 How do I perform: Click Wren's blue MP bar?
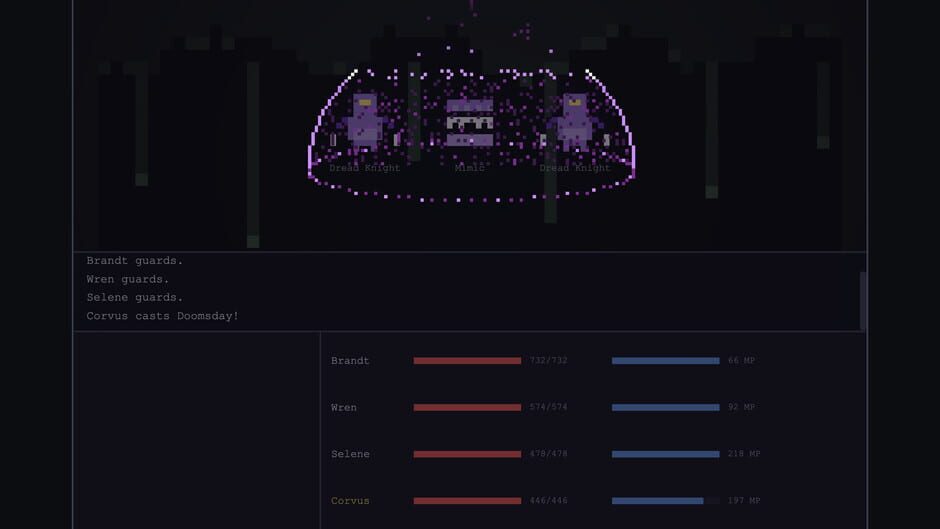click(665, 407)
